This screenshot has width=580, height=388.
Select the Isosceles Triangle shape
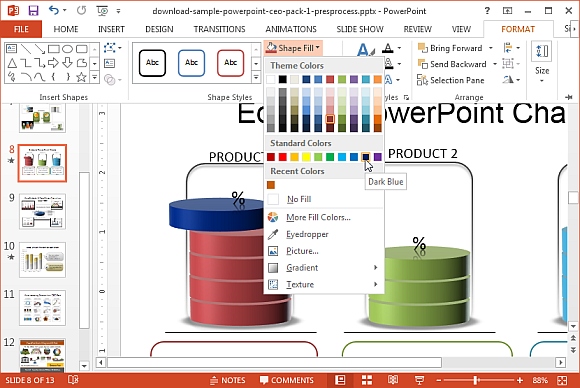click(x=12, y=63)
